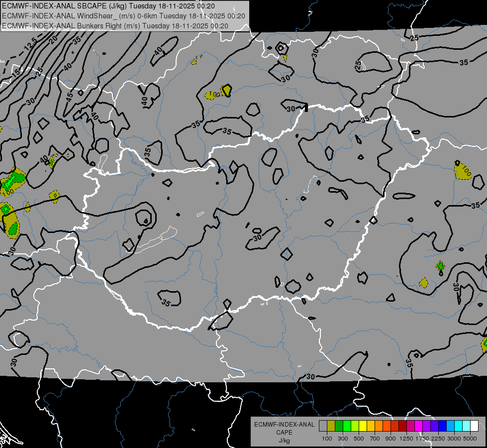Click the CAPE label in legend
This screenshot has height=448, width=487.
pos(284,433)
